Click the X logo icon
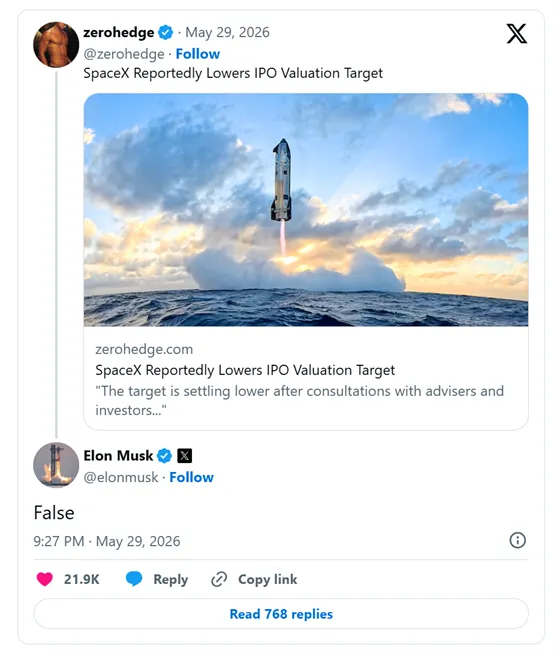The width and height of the screenshot is (554, 654). (516, 34)
